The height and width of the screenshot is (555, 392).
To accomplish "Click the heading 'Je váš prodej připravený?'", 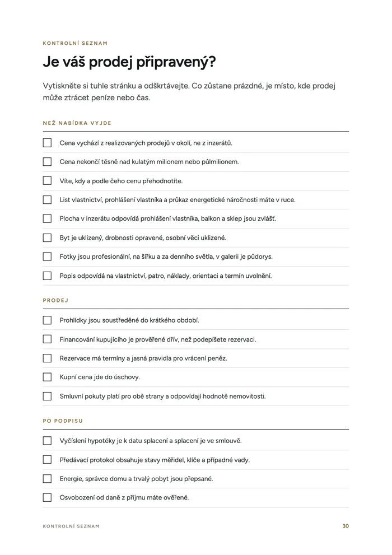I will pos(129,62).
